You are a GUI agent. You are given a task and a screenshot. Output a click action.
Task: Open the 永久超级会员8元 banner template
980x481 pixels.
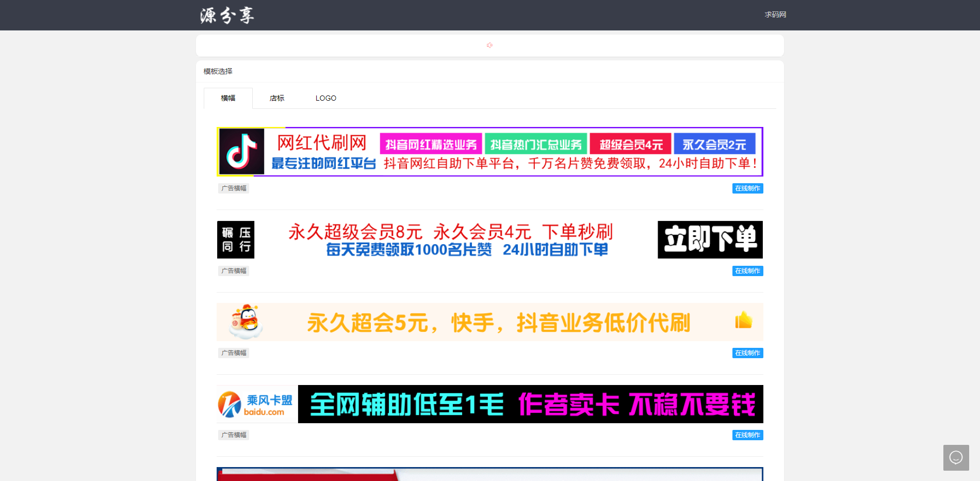coord(490,239)
